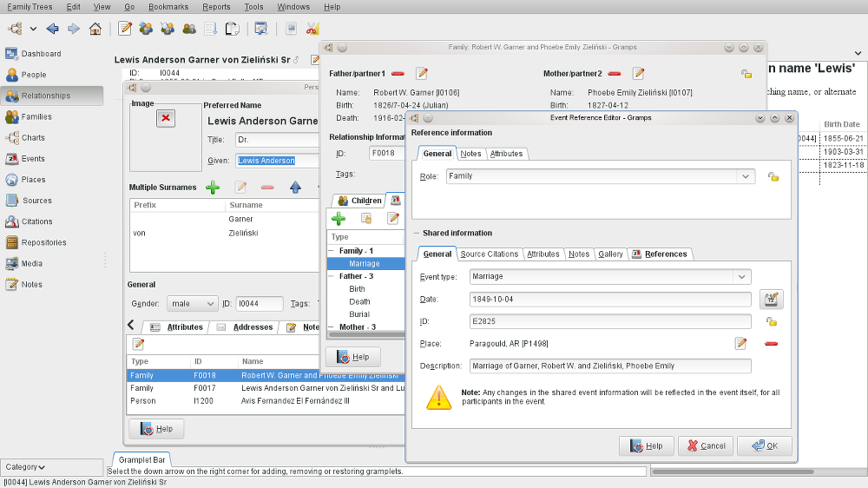Remove Father/partner1 with the red minus icon
Image resolution: width=868 pixels, height=488 pixels.
pyautogui.click(x=398, y=74)
